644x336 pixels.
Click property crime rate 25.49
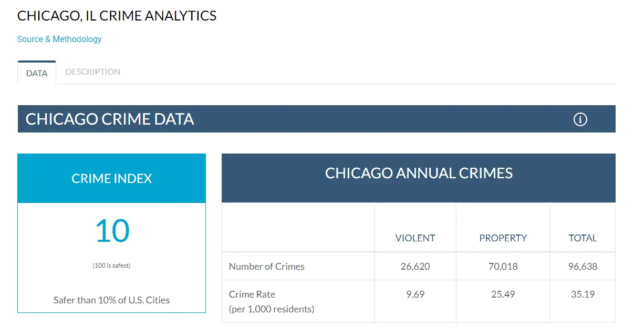(x=503, y=294)
